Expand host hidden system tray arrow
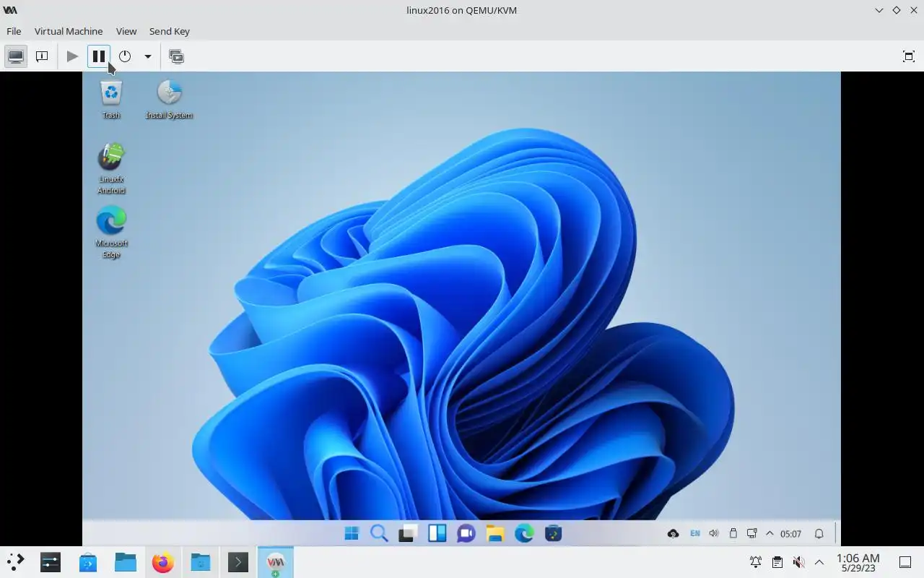 point(819,562)
